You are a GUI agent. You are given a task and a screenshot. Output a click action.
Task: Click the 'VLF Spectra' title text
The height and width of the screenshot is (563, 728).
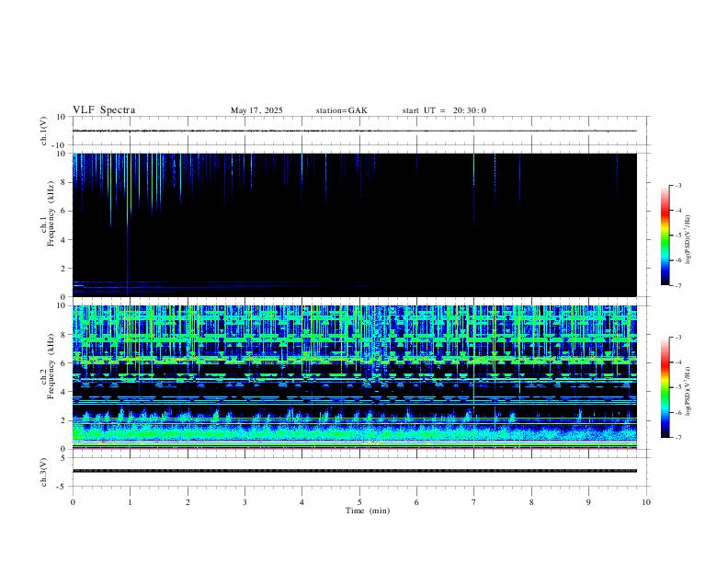coord(104,110)
